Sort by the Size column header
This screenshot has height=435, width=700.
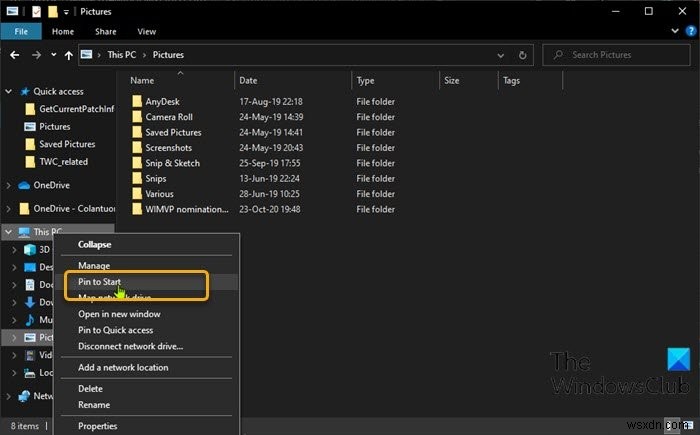tap(451, 80)
